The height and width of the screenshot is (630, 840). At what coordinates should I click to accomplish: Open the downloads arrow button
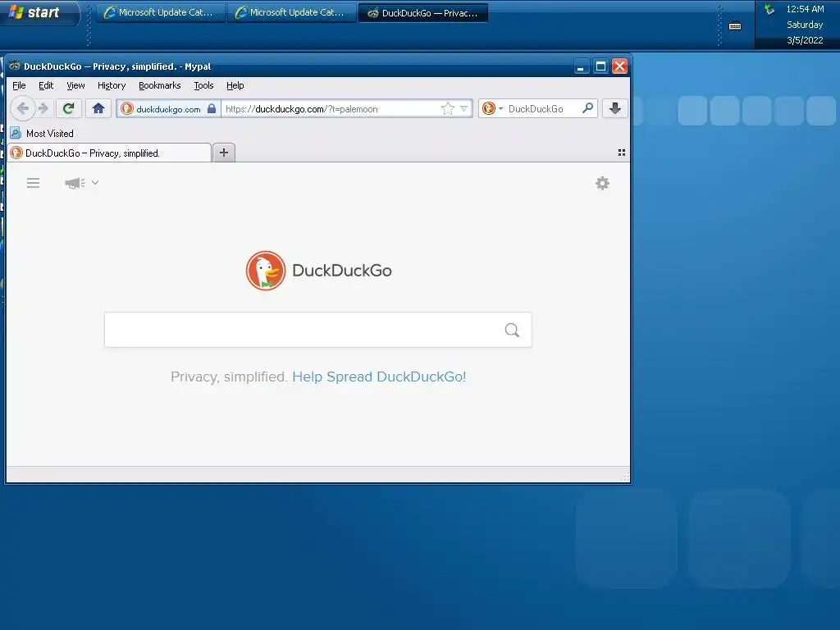[615, 108]
